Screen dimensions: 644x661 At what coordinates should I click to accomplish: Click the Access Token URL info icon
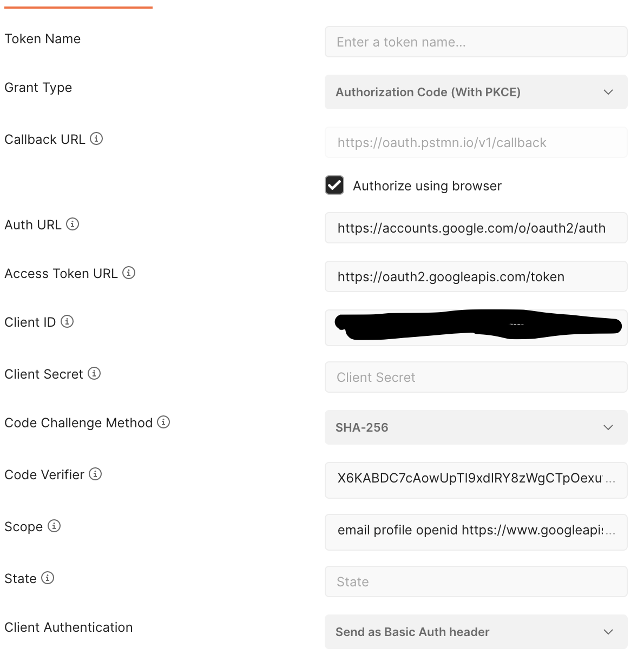tap(129, 273)
